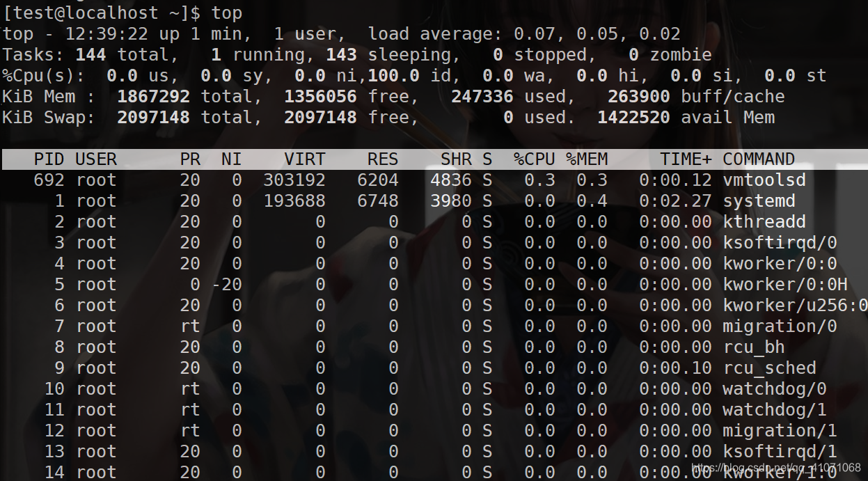This screenshot has height=481, width=868.
Task: Click the Tasks total value 144
Action: click(x=91, y=55)
